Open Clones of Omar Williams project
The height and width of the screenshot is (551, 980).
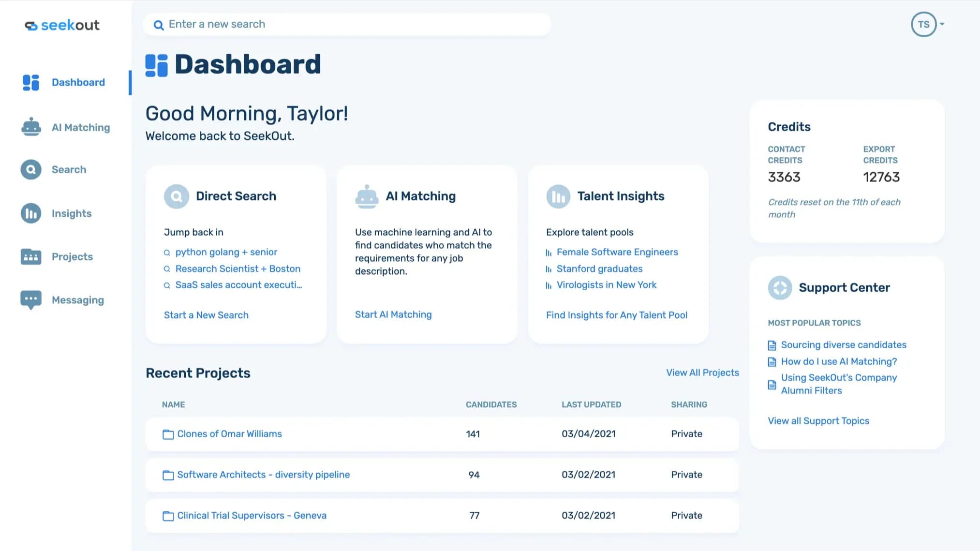(x=229, y=434)
